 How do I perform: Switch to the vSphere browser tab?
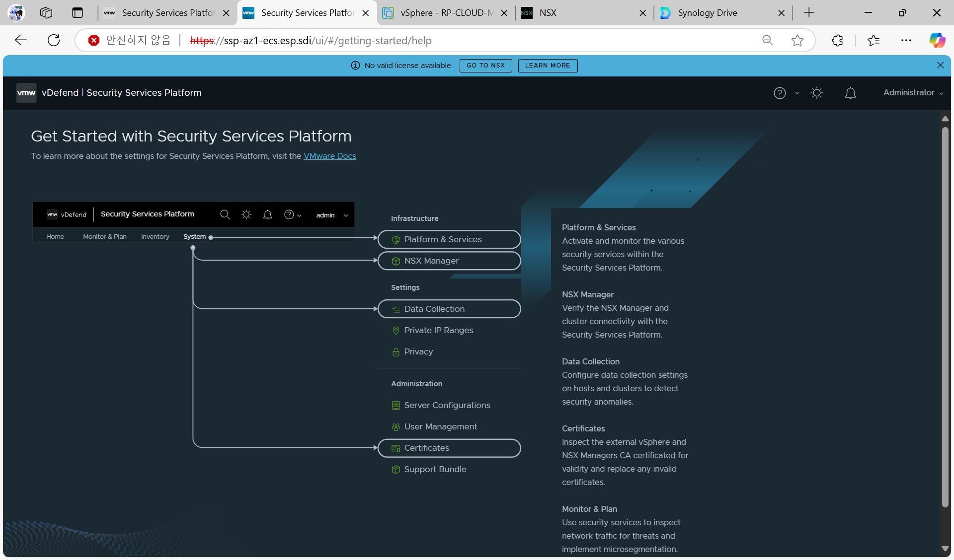tap(446, 13)
